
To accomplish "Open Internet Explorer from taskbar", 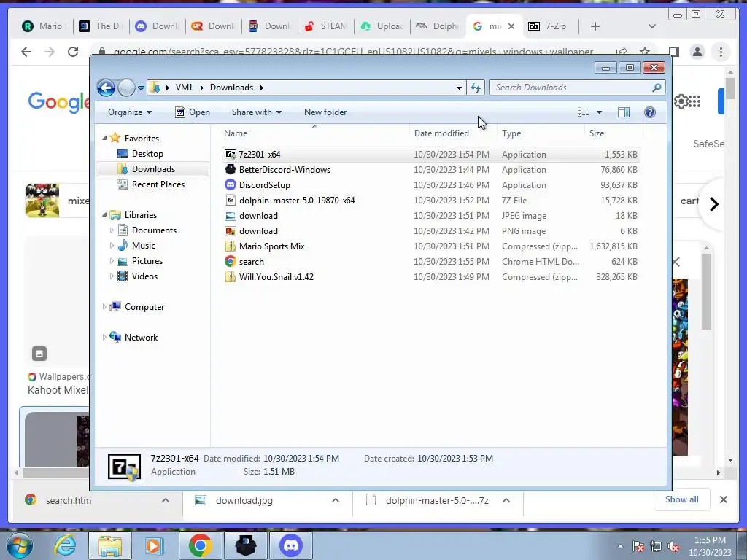I will [x=65, y=545].
